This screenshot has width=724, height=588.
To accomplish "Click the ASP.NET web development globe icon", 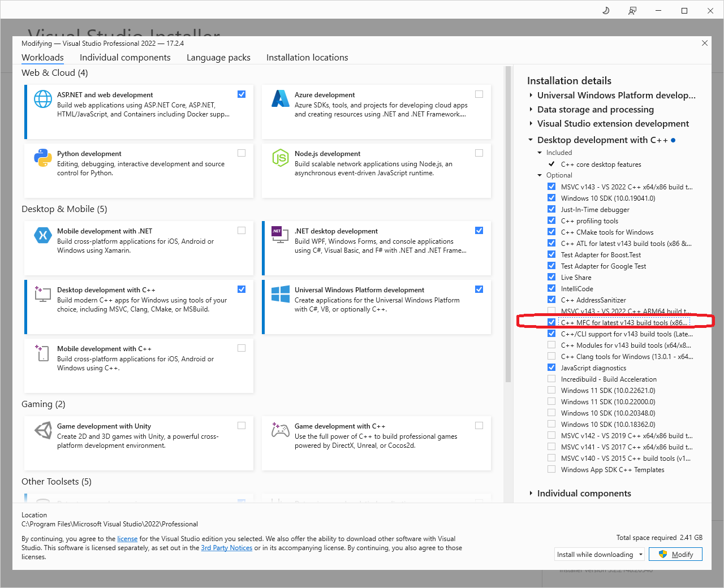I will pos(43,99).
